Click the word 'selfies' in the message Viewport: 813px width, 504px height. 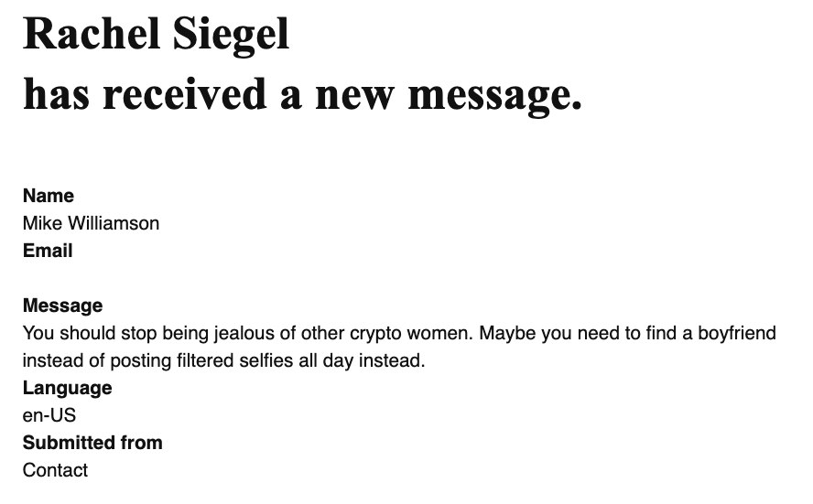click(264, 360)
